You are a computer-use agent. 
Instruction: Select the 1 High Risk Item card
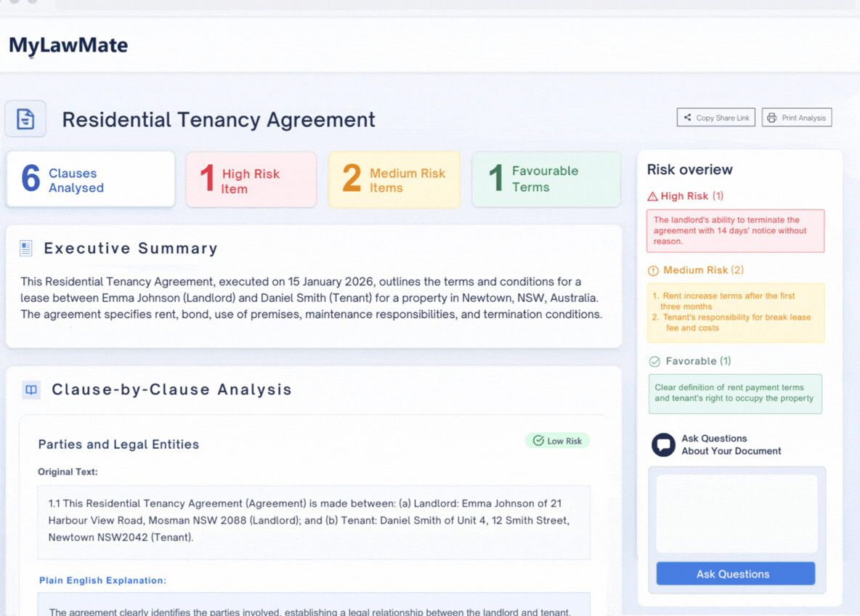click(251, 180)
